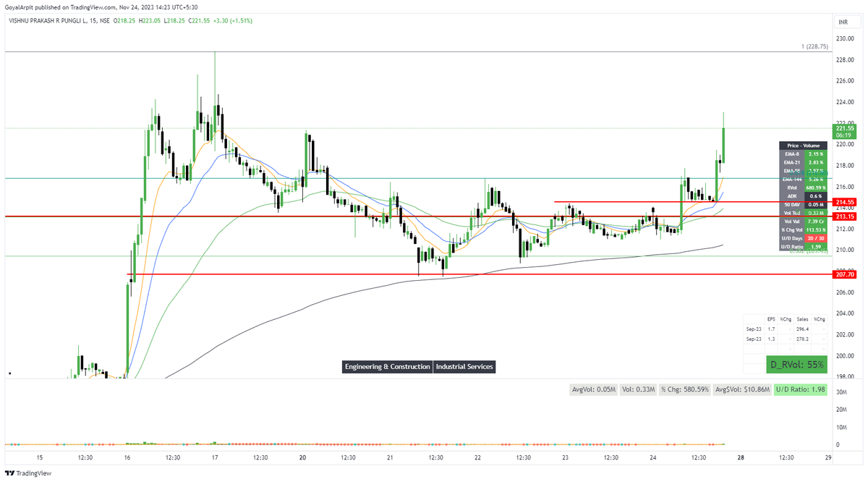
Task: Click the 230.00 price axis label
Action: [x=845, y=39]
